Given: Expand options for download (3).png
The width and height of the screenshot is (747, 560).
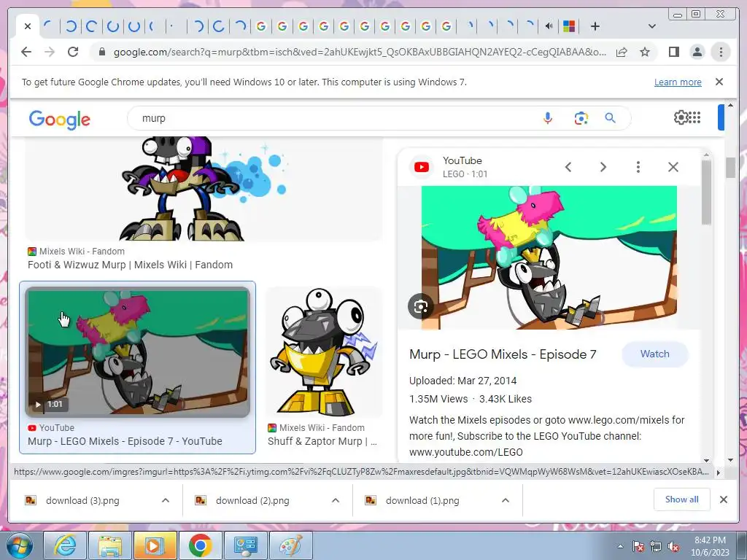Looking at the screenshot, I should tap(166, 500).
